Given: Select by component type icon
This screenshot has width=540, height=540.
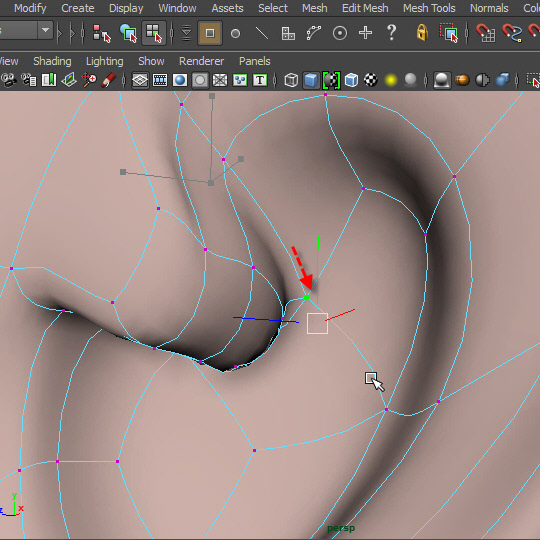Looking at the screenshot, I should (x=154, y=33).
